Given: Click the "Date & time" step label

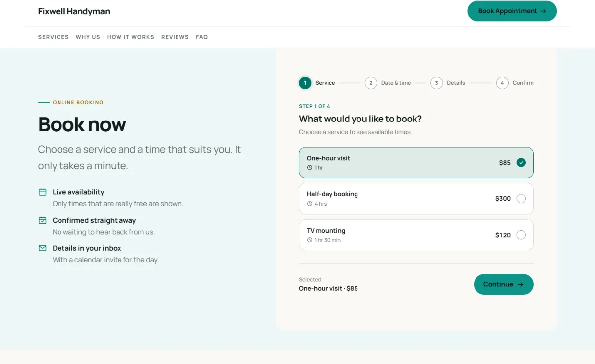Looking at the screenshot, I should click(x=396, y=83).
